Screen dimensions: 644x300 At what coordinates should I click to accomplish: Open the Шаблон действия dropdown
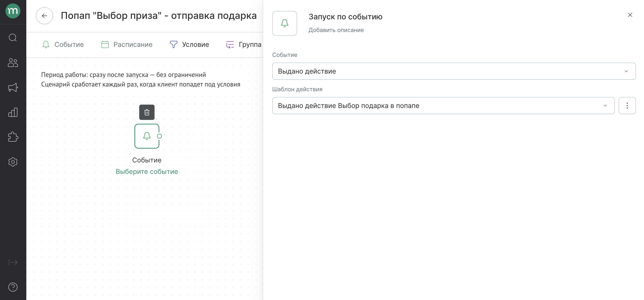(x=443, y=106)
